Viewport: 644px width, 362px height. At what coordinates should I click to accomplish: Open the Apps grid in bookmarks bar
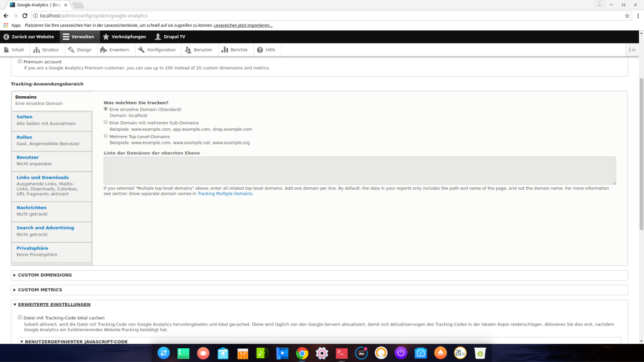(12, 26)
